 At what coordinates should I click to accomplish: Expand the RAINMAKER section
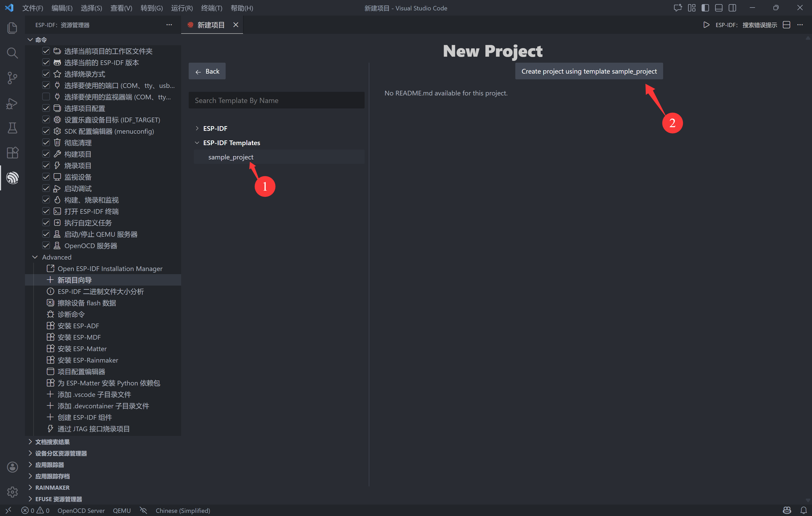30,488
